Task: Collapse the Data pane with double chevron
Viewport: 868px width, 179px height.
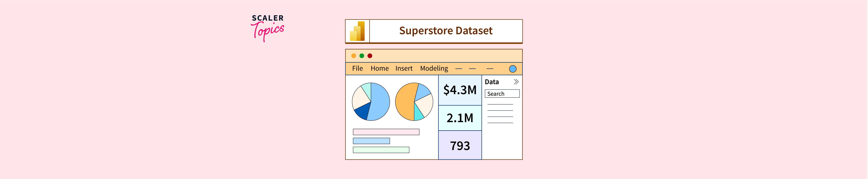Action: pyautogui.click(x=516, y=82)
